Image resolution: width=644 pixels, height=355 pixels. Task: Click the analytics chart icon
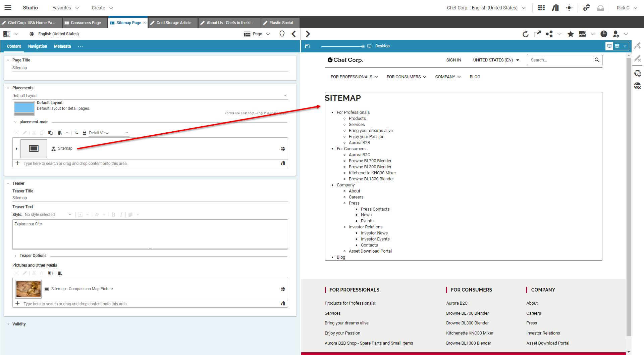click(x=583, y=34)
